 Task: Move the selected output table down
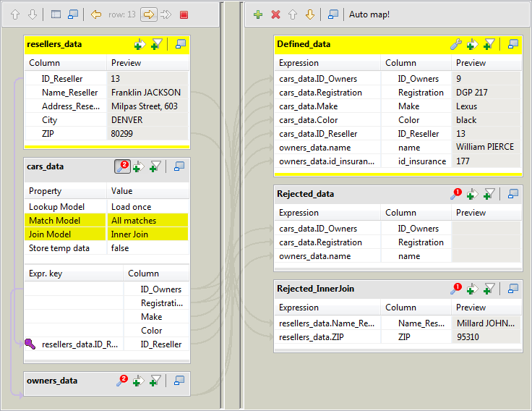[x=309, y=14]
